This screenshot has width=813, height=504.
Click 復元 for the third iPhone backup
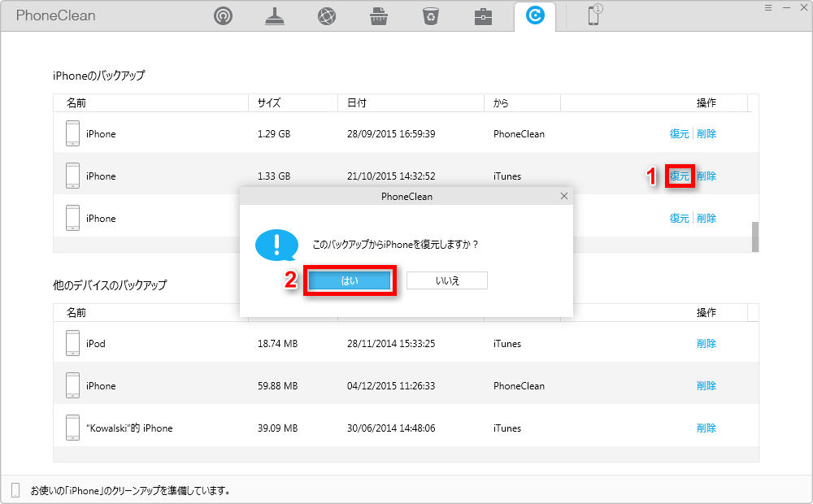(679, 219)
